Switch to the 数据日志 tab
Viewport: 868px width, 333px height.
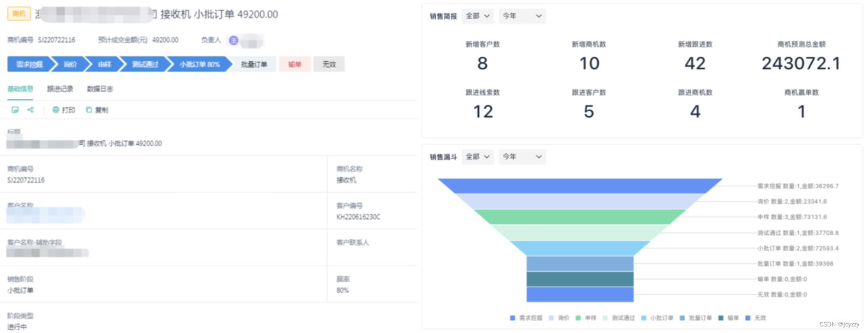coord(100,89)
